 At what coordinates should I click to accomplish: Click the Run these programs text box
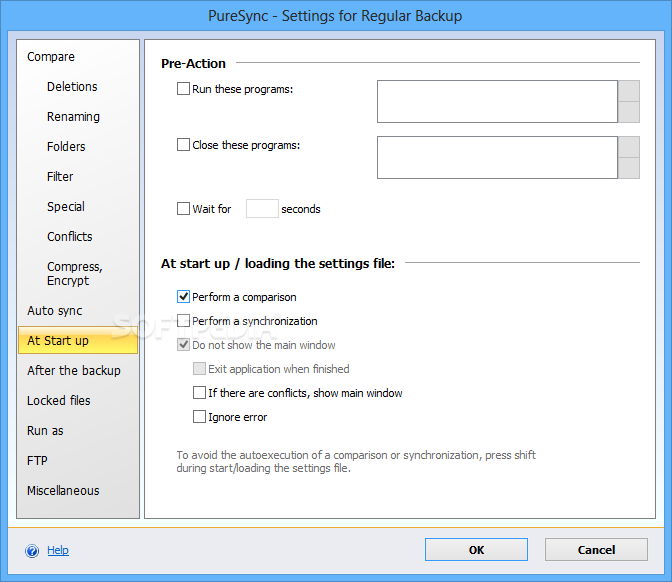pos(497,102)
